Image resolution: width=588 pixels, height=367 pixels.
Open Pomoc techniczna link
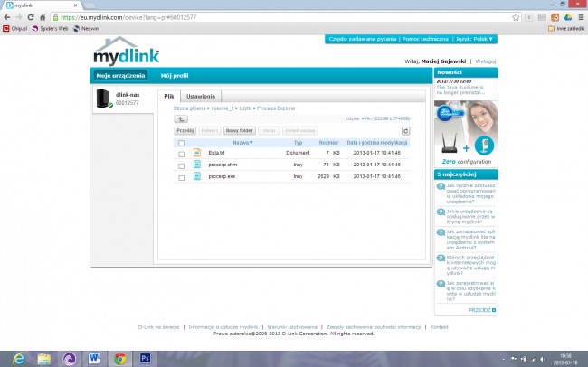[x=425, y=39]
